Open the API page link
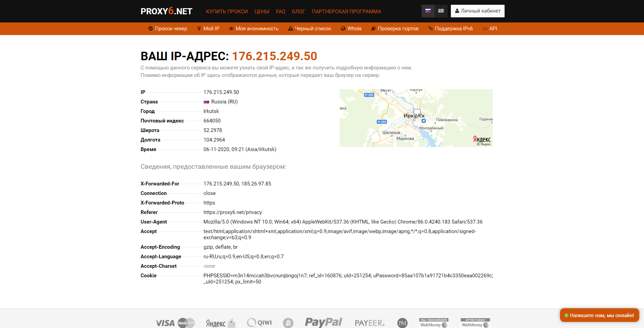This screenshot has height=328, width=644. (490, 29)
